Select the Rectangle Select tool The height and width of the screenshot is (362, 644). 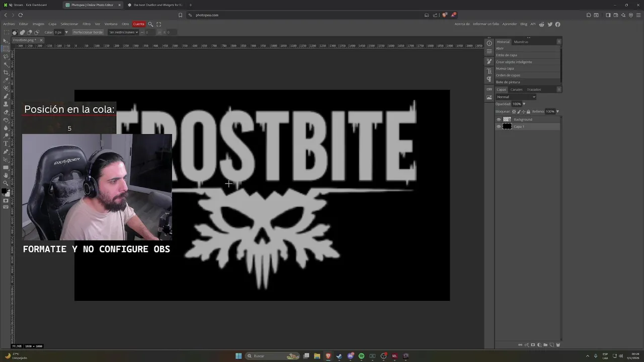[x=6, y=49]
